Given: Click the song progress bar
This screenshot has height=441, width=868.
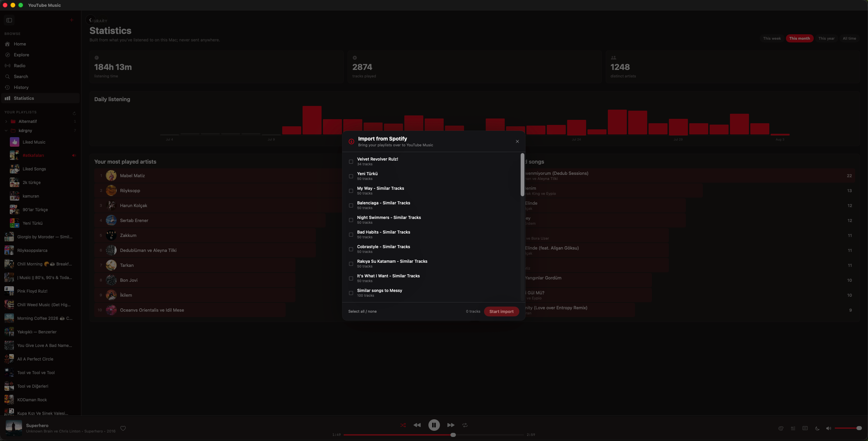Looking at the screenshot, I should pyautogui.click(x=434, y=435).
